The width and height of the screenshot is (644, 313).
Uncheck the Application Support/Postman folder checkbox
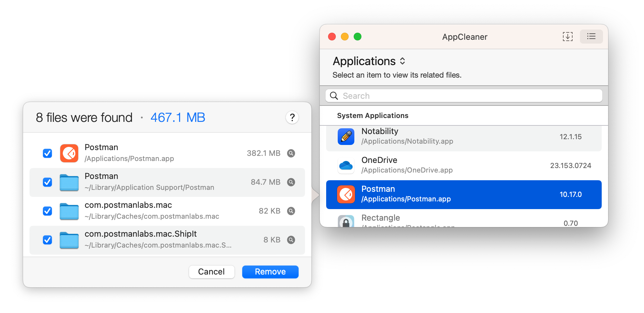pos(47,182)
